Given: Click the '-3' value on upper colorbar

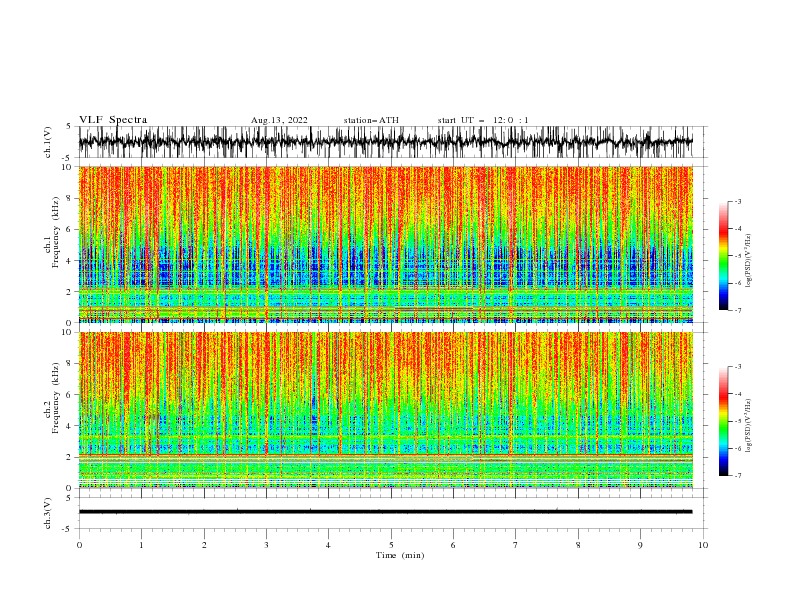Looking at the screenshot, I should tap(737, 202).
